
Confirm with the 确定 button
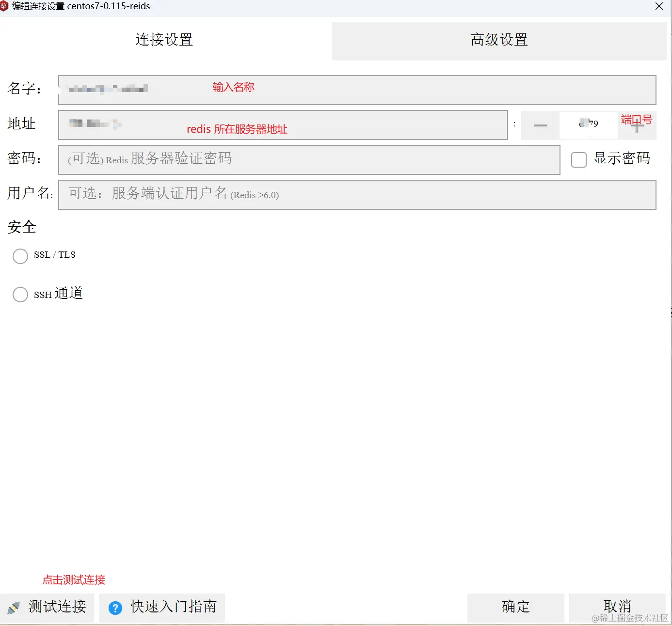tap(516, 608)
